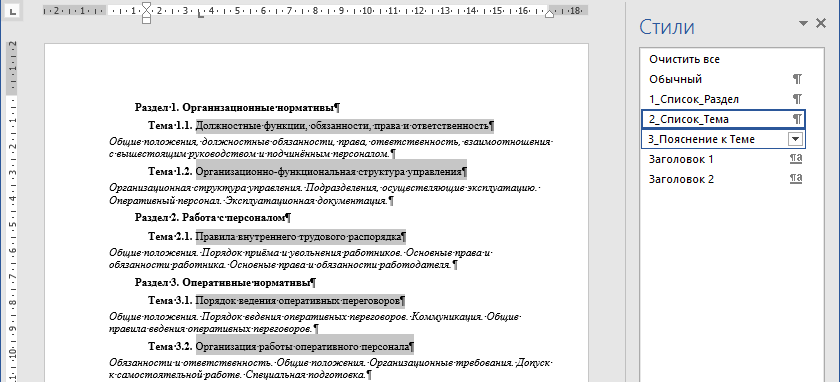The width and height of the screenshot is (840, 382).
Task: Apply the 1_Список_Раздел style
Action: pyautogui.click(x=723, y=99)
